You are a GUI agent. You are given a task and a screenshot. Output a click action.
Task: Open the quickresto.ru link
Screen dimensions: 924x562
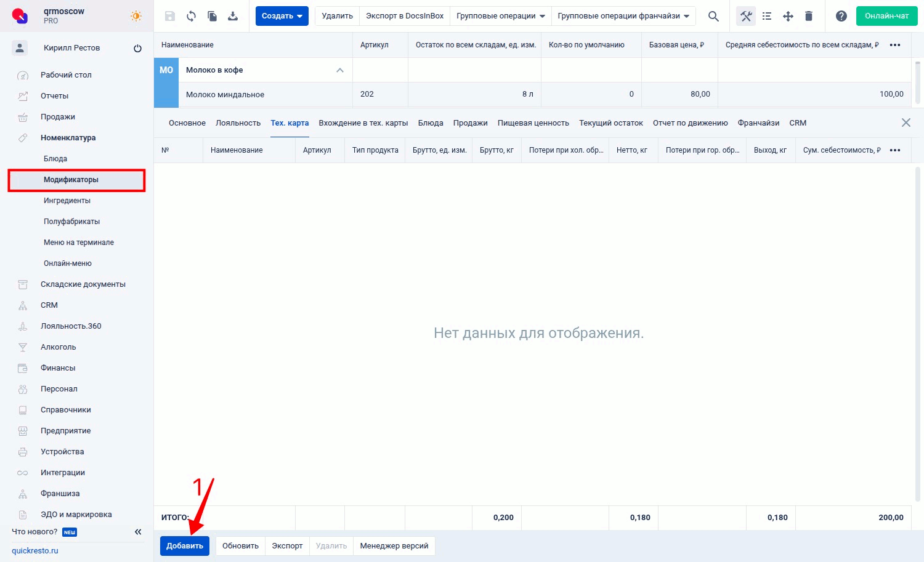click(34, 551)
